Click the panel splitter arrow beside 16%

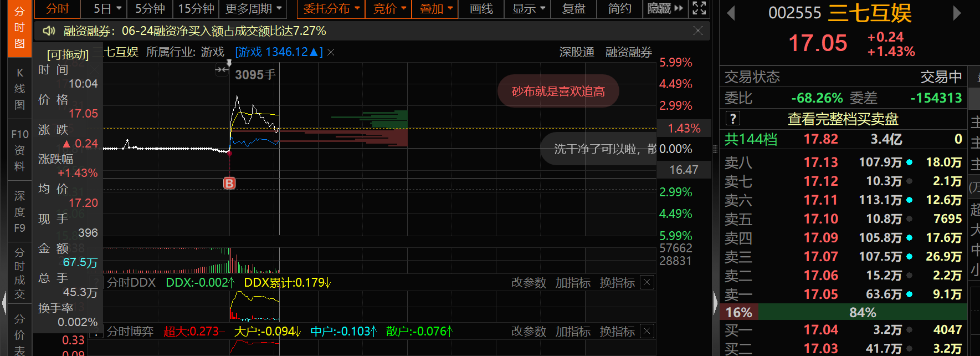(715, 303)
